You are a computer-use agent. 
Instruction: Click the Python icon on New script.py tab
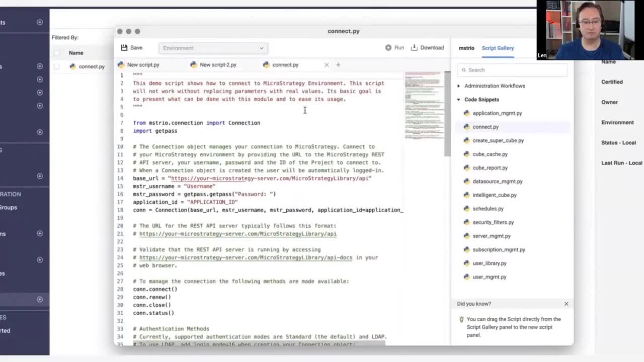click(121, 65)
